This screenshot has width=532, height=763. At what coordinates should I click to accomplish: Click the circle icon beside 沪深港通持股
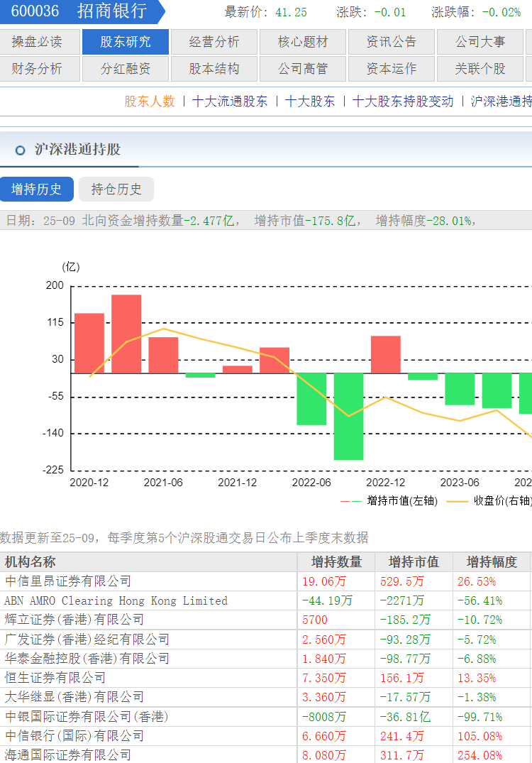click(x=20, y=150)
